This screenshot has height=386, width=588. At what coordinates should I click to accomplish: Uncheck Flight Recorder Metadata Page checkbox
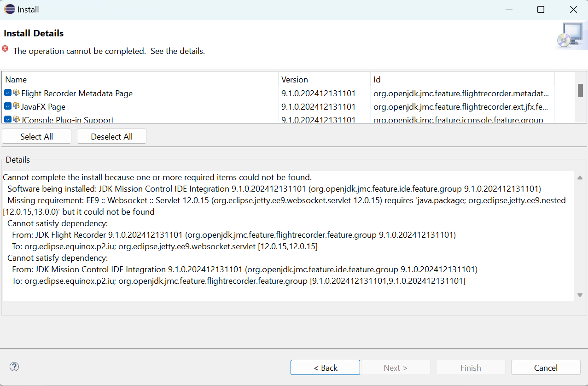click(x=8, y=93)
